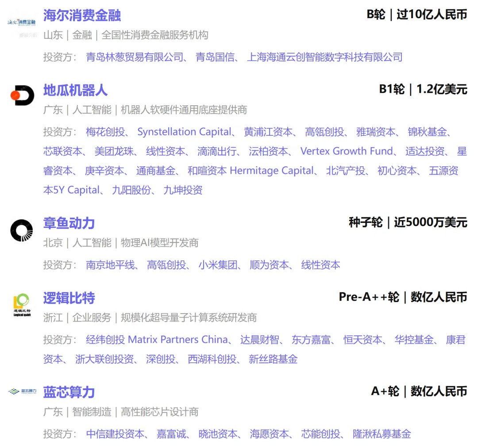Click investor 上海海通云创智能数字科技有限公司
This screenshot has width=478, height=448.
tap(324, 57)
